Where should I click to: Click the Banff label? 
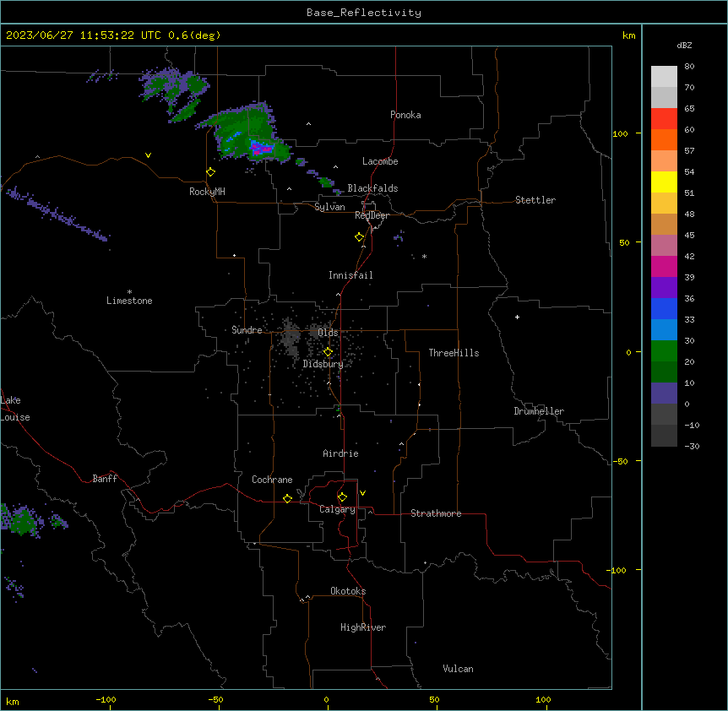click(x=105, y=479)
